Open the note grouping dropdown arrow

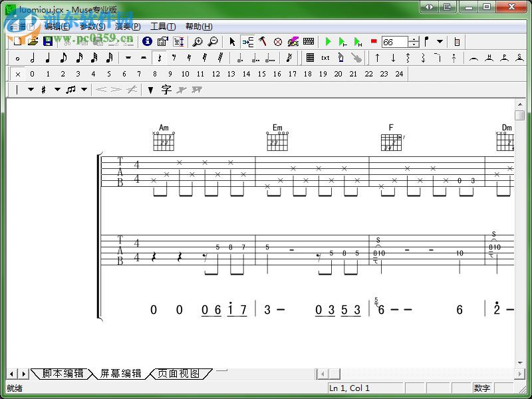(84, 89)
